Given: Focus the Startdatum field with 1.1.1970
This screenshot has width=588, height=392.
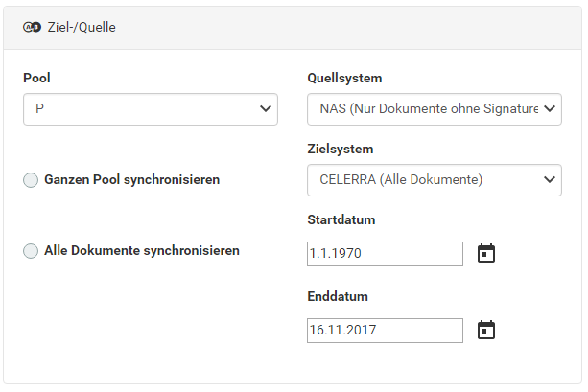Looking at the screenshot, I should pos(385,254).
